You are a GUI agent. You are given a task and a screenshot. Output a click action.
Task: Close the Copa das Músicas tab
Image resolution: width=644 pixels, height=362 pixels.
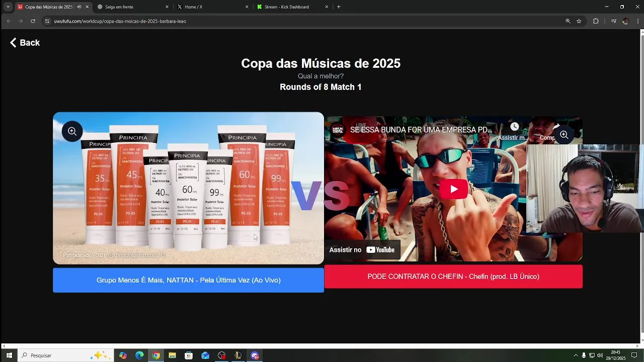click(87, 7)
